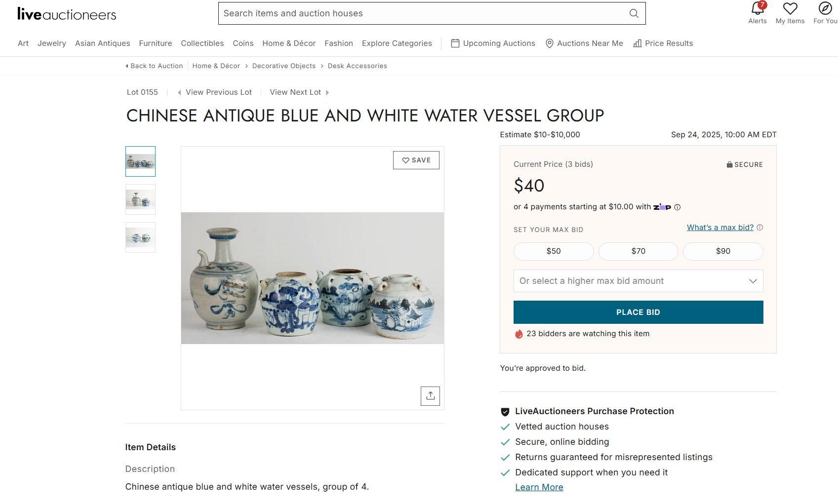Select the $50 max bid option
838x504 pixels.
tap(554, 251)
